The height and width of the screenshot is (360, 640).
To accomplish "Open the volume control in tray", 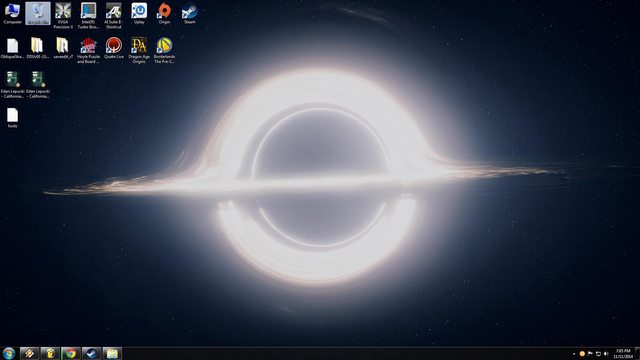I will 606,354.
